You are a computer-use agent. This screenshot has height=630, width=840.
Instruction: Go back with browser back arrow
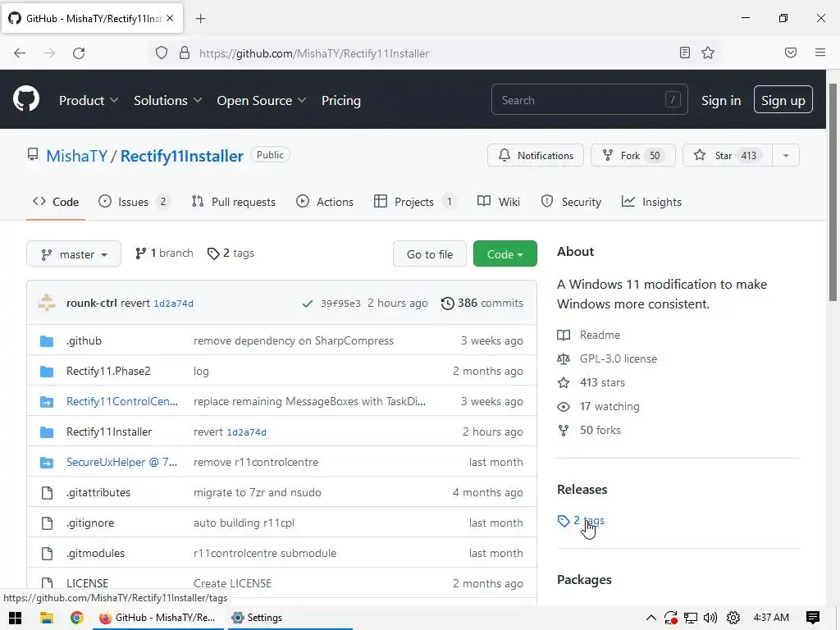pos(20,53)
